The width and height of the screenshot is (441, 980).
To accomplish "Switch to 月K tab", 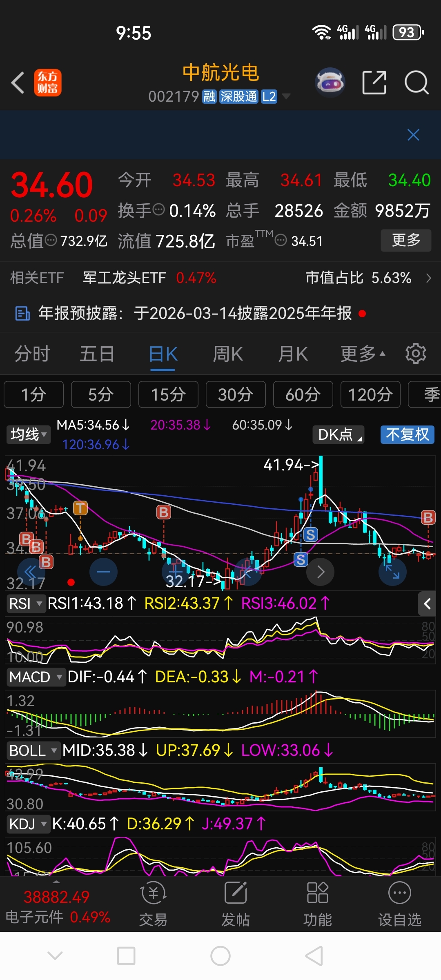I will [x=293, y=354].
